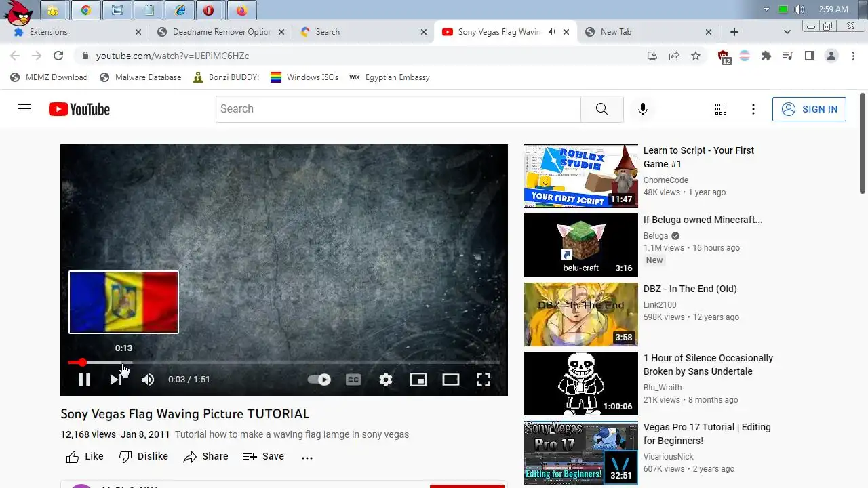Click the magnifier search button
The height and width of the screenshot is (488, 868).
pyautogui.click(x=602, y=109)
